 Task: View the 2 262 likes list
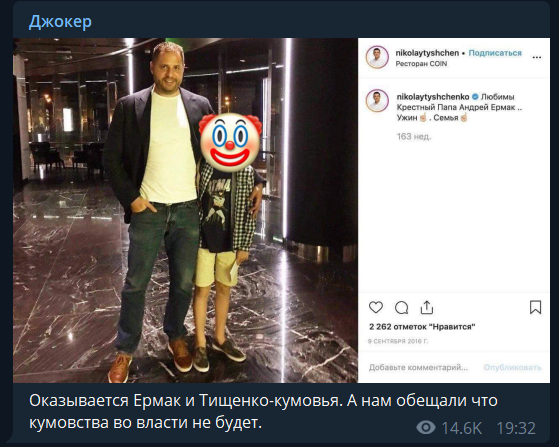pyautogui.click(x=422, y=327)
